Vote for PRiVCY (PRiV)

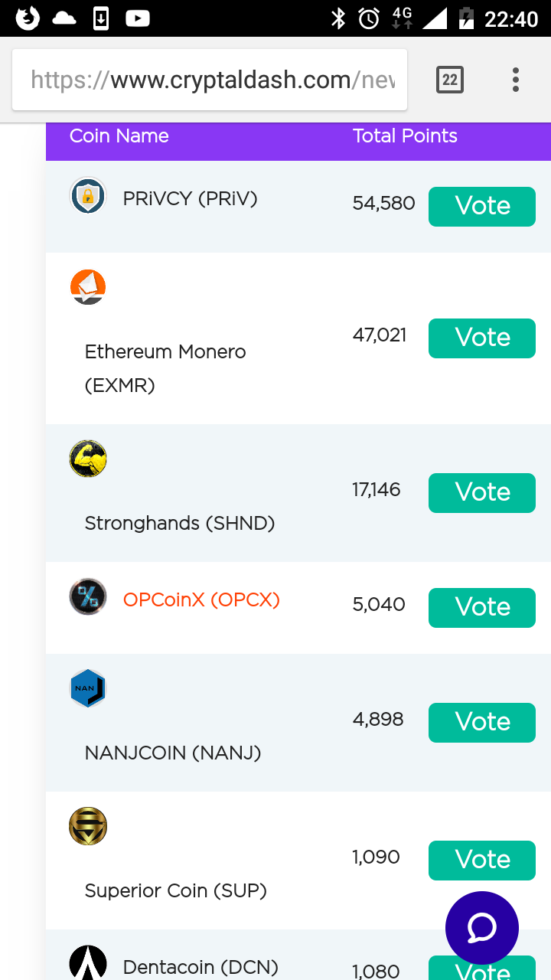[482, 206]
